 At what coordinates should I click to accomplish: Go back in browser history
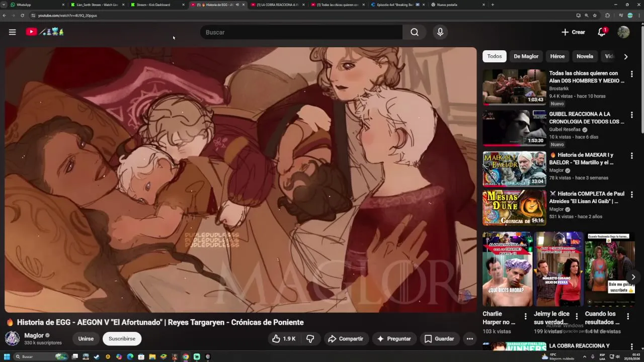5,16
